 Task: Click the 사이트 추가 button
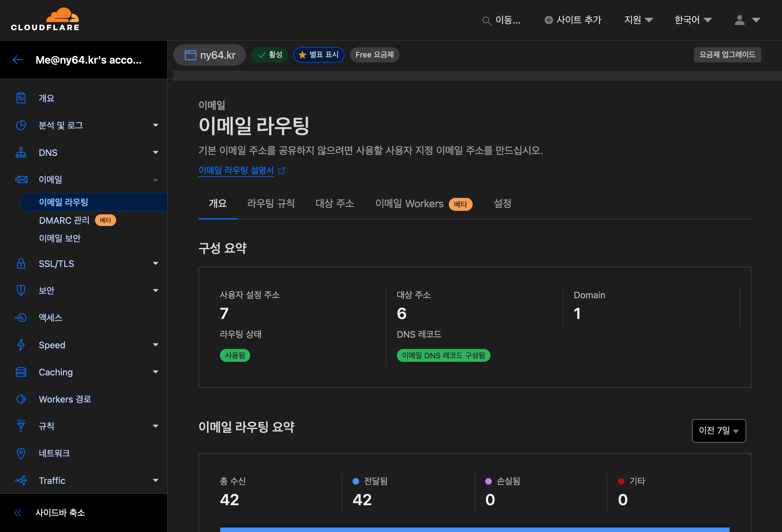click(573, 20)
